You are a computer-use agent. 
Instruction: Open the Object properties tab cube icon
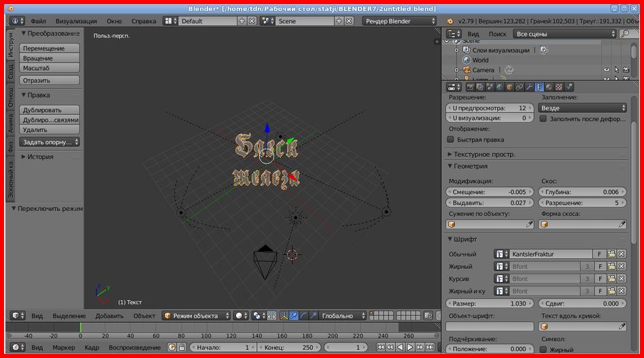click(x=510, y=87)
